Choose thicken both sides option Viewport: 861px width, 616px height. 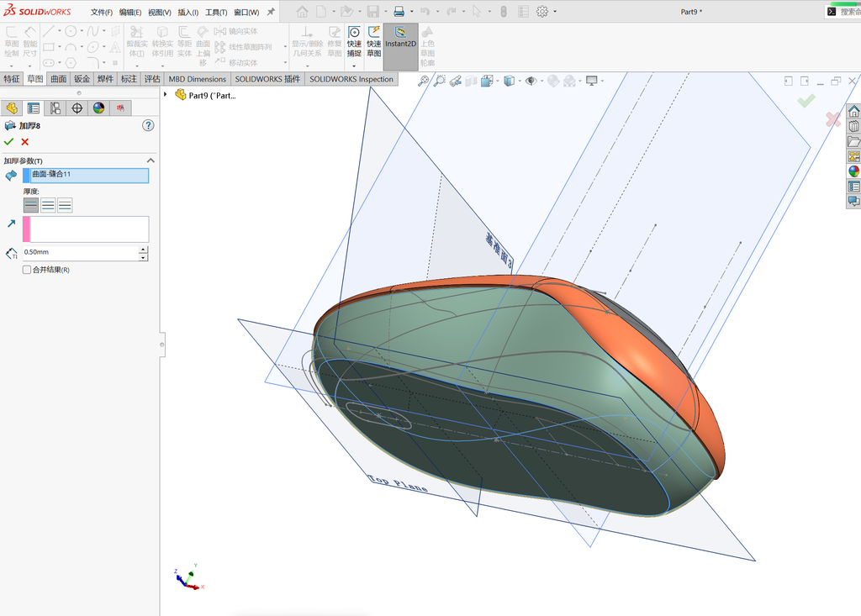(x=48, y=205)
